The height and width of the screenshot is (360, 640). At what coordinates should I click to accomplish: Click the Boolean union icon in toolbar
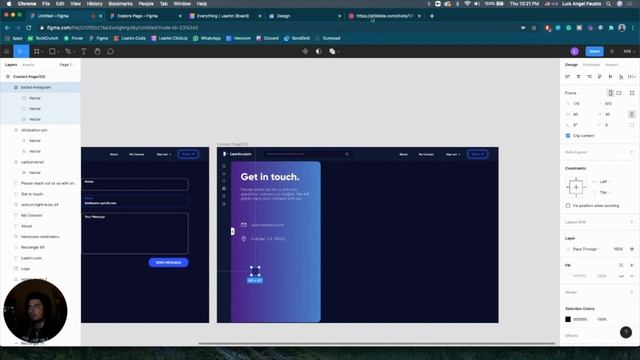(x=332, y=51)
